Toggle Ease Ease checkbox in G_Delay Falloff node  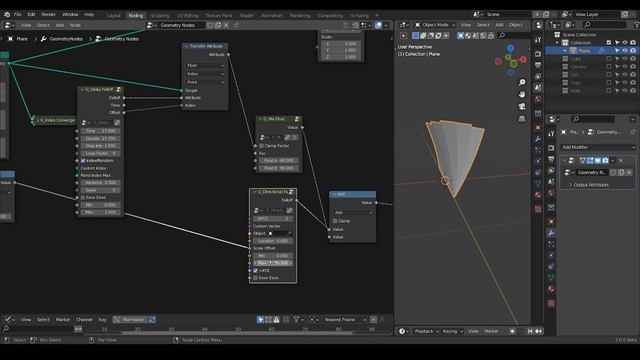point(83,198)
